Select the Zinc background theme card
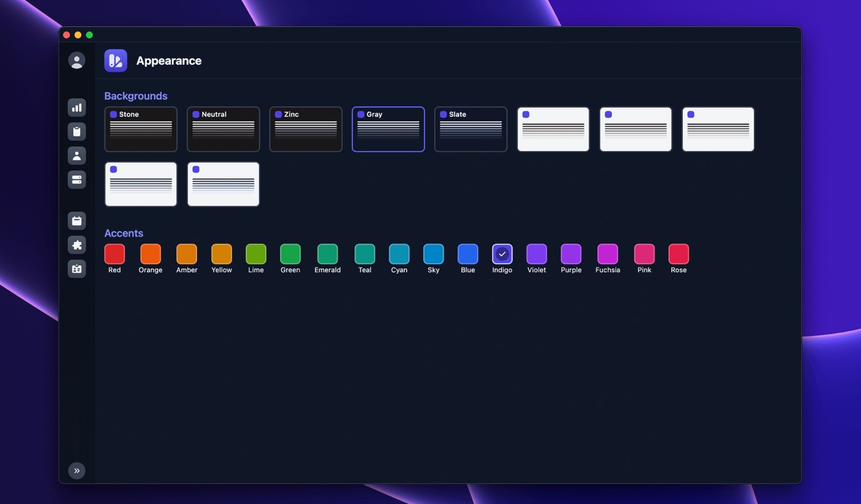Screen dimensions: 861x504 [305, 129]
